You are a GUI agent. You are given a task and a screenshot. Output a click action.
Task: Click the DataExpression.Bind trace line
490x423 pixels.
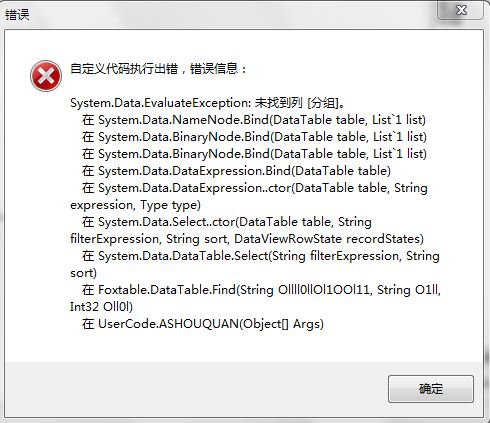(x=236, y=171)
